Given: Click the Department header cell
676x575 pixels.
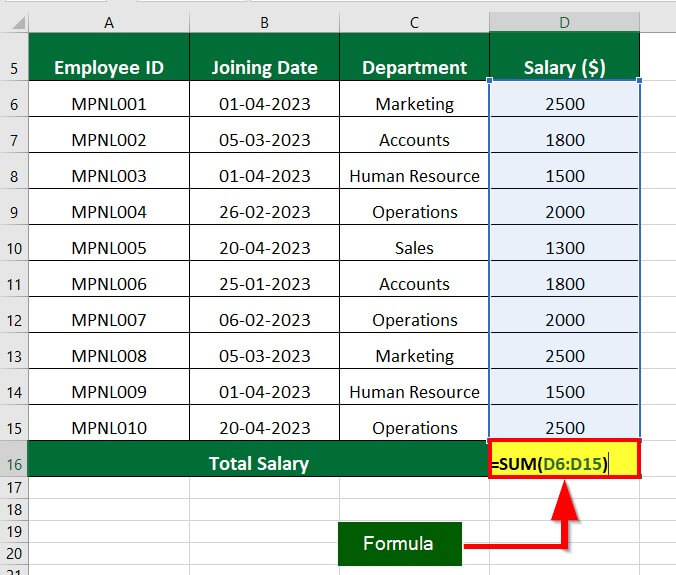Looking at the screenshot, I should point(414,68).
